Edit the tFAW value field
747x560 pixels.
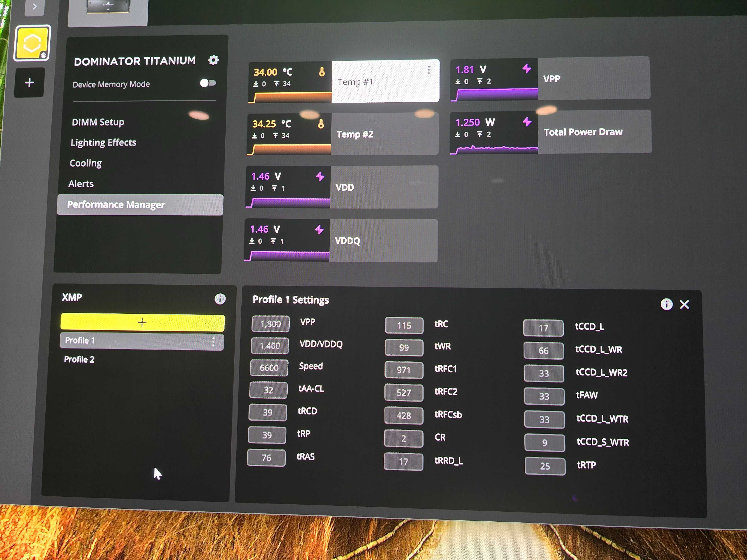point(544,396)
